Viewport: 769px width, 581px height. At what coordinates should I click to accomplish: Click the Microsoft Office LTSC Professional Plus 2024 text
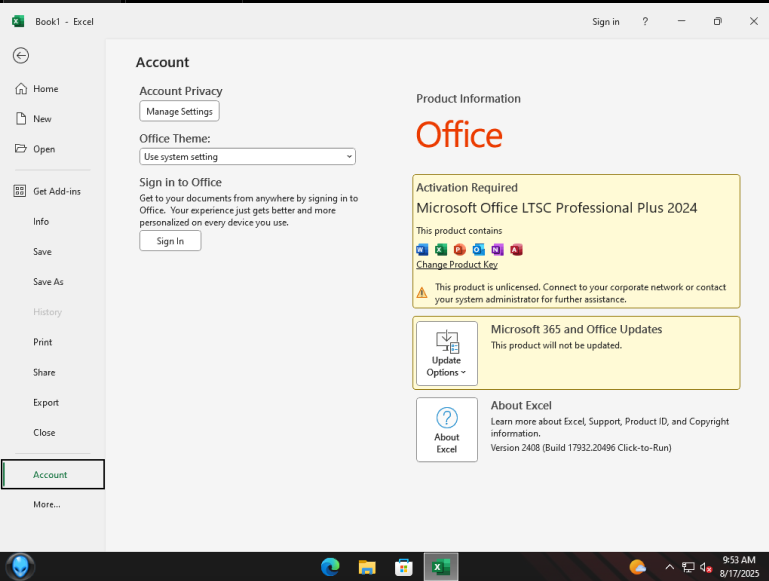point(556,208)
